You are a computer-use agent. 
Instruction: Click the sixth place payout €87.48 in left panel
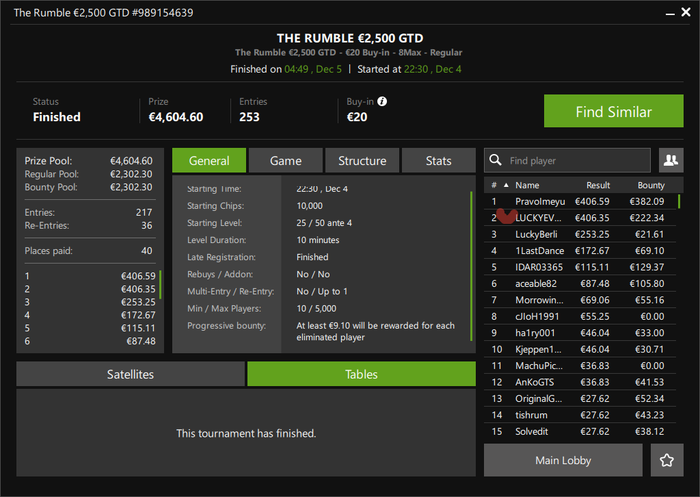point(141,341)
